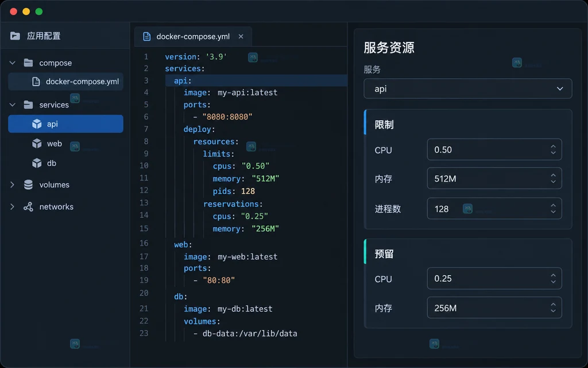The image size is (588, 368).
Task: Expand the volumes node chevron
Action: (13, 185)
